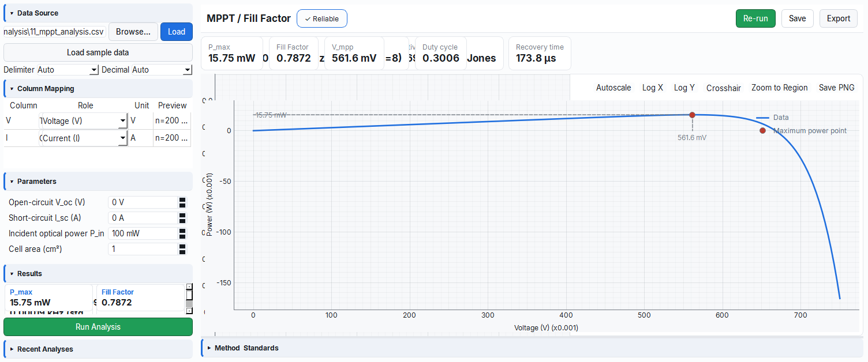Click the blue Load button
This screenshot has width=868, height=362.
177,32
